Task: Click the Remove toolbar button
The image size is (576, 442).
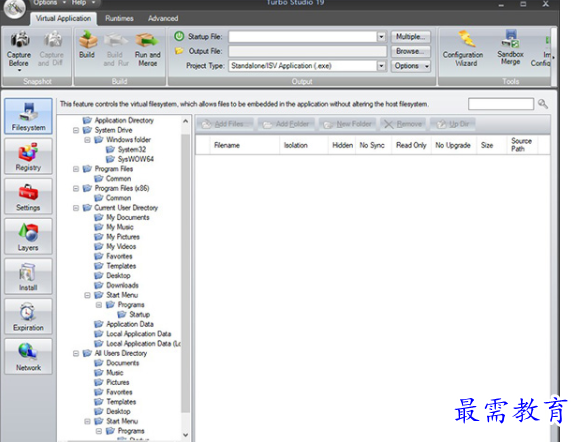Action: coord(403,124)
